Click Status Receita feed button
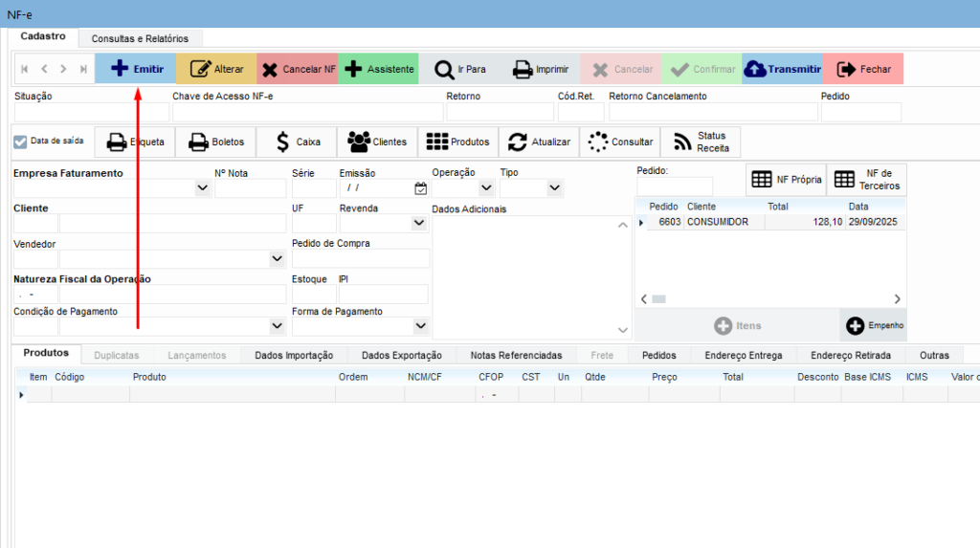Screen dimensions: 980x548 click(701, 142)
